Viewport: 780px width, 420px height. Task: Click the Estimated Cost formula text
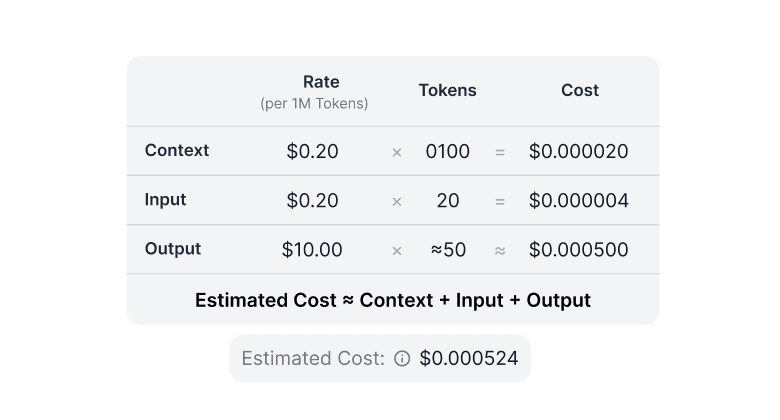[x=393, y=300]
